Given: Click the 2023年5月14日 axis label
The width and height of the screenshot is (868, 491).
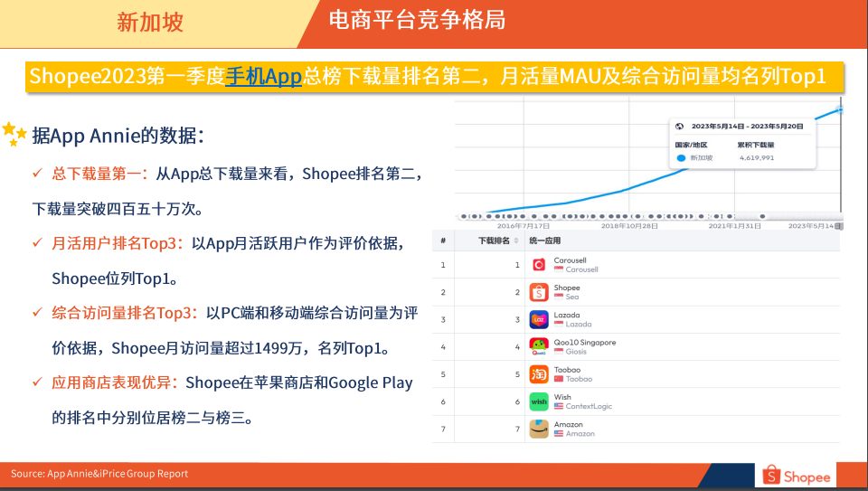Looking at the screenshot, I should (x=813, y=226).
